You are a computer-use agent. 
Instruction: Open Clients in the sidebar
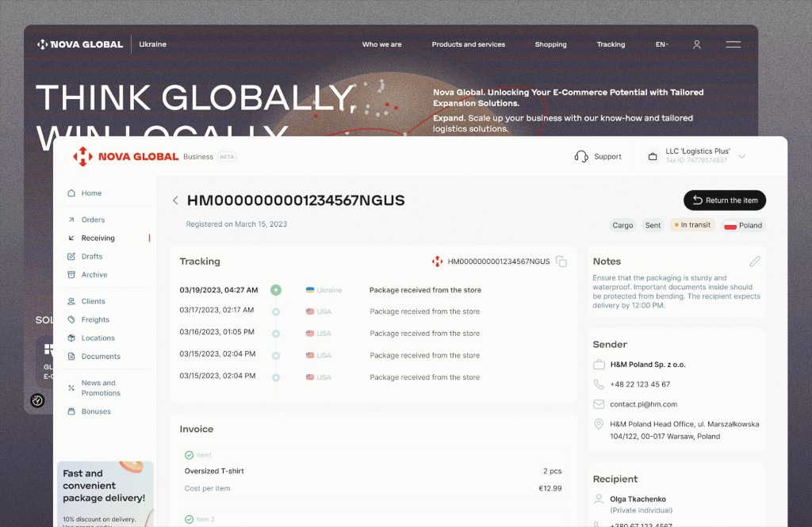94,301
